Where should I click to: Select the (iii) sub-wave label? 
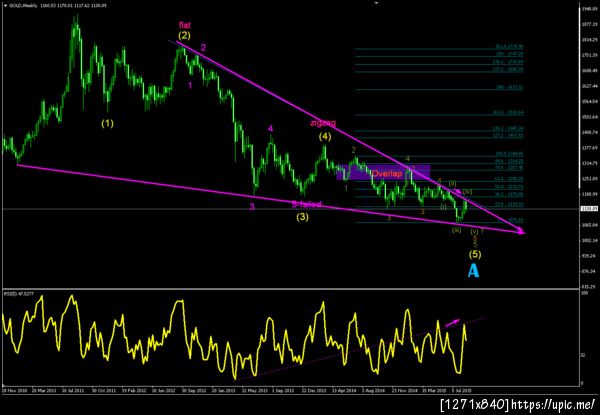coord(456,230)
